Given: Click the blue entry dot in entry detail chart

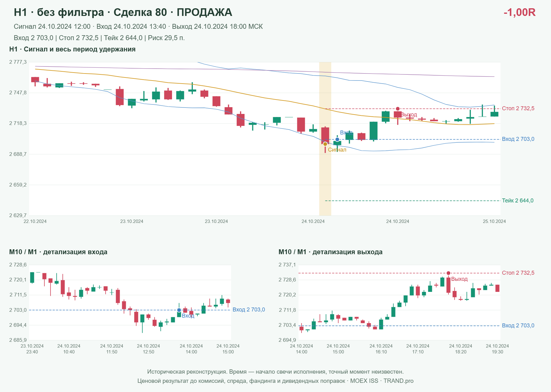Looking at the screenshot, I should pyautogui.click(x=179, y=310).
